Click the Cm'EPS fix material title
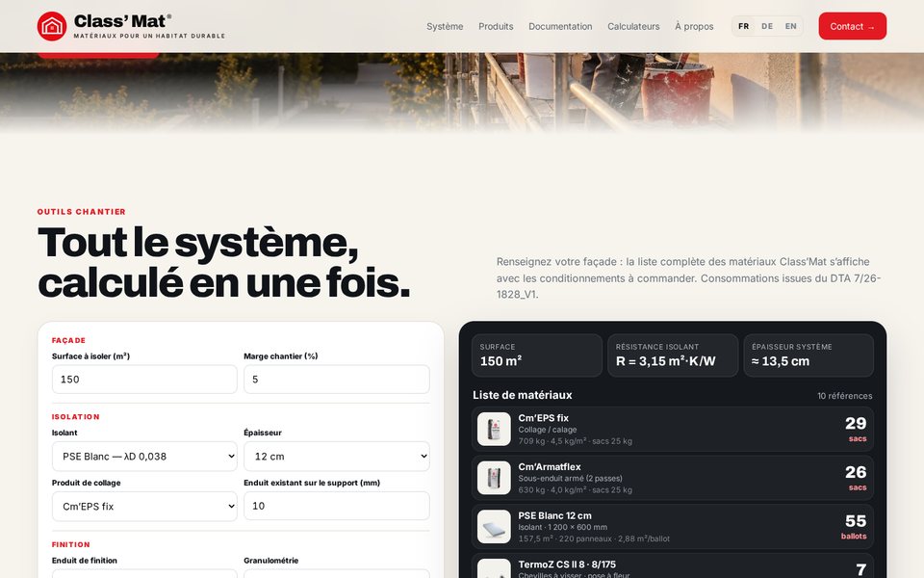924x578 pixels. pyautogui.click(x=543, y=417)
